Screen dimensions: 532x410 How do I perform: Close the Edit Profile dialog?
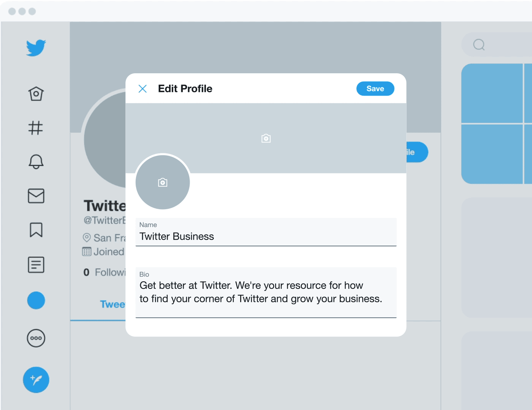coord(142,89)
